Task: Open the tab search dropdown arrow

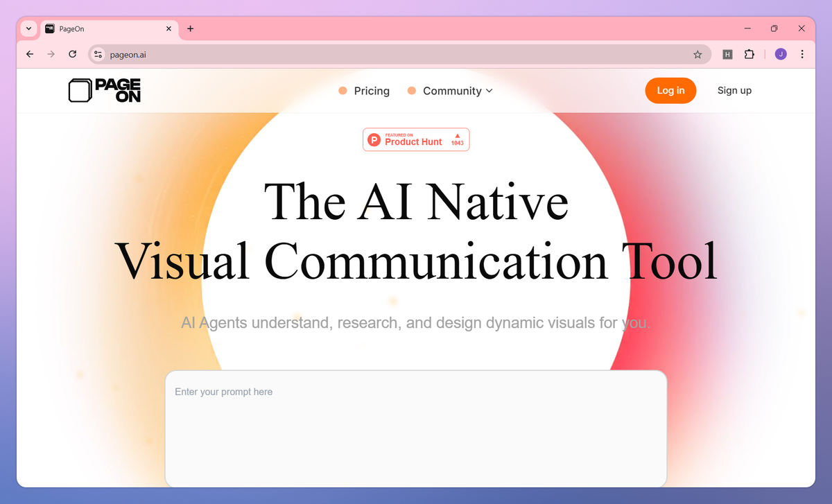Action: (28, 28)
